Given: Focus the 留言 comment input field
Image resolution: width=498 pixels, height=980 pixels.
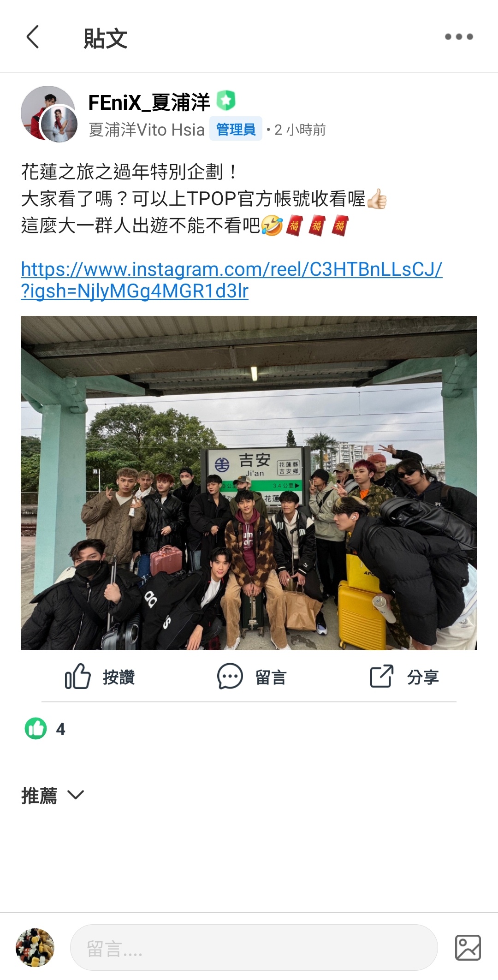Looking at the screenshot, I should click(x=254, y=948).
